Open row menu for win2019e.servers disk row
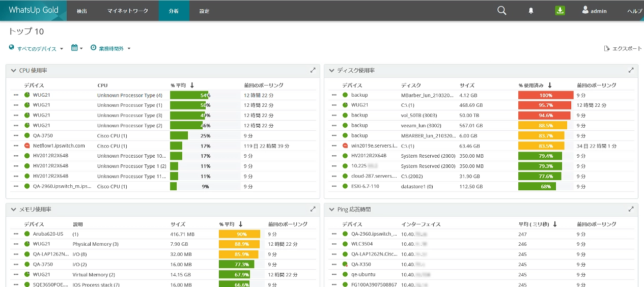Screen dimensions: 644x287 coord(334,146)
